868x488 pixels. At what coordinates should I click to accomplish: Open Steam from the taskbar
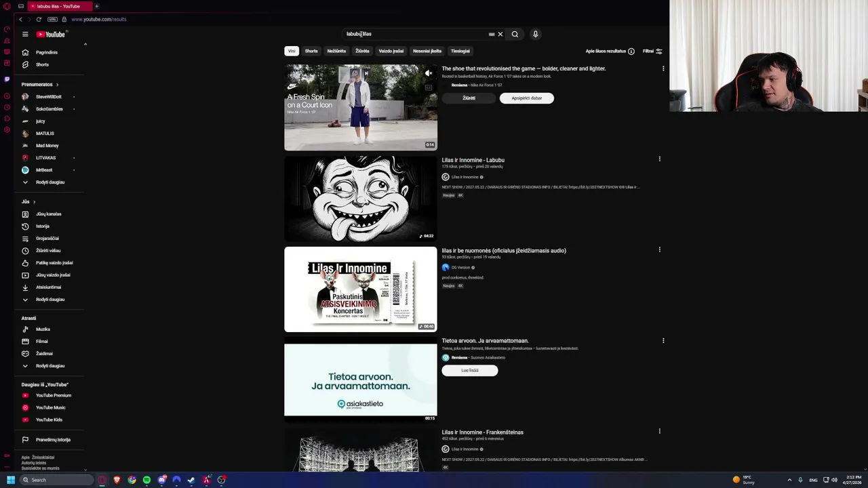click(x=191, y=480)
